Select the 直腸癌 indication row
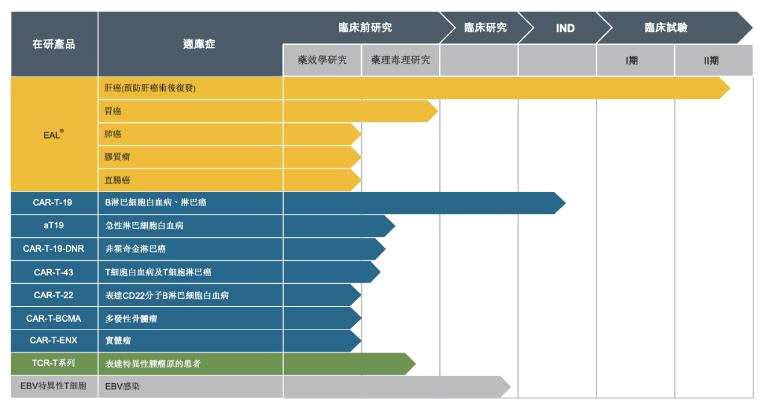764x406 pixels. pos(190,180)
